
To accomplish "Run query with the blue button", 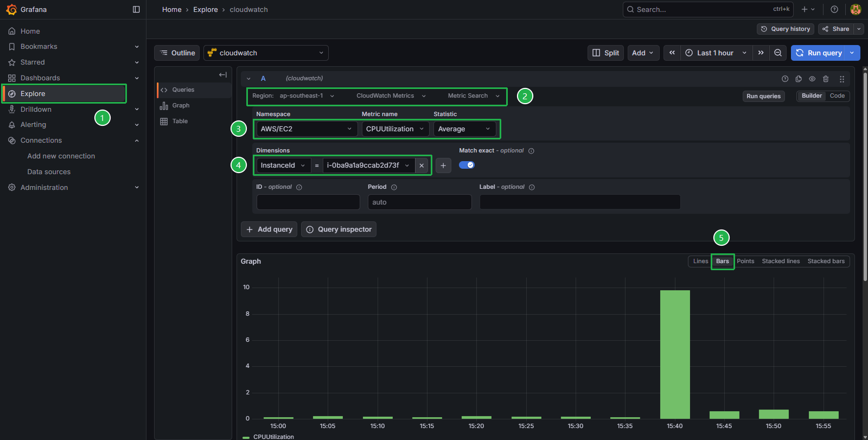I will [x=819, y=53].
